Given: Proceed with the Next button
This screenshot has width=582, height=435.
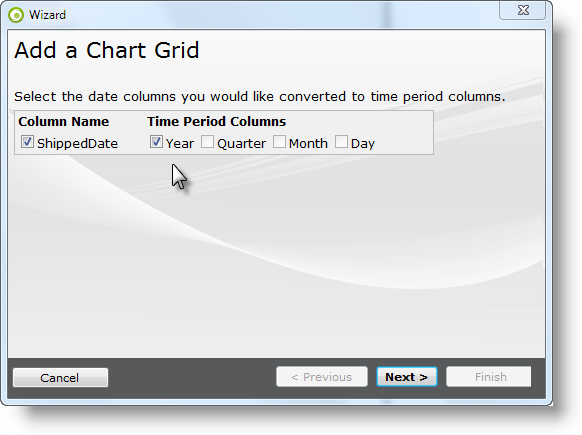Looking at the screenshot, I should (x=407, y=377).
